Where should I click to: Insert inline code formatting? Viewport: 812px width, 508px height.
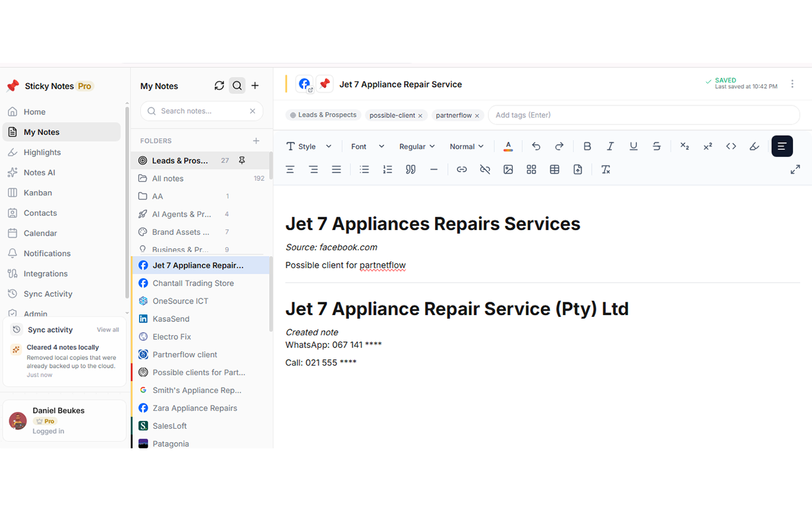pos(731,146)
